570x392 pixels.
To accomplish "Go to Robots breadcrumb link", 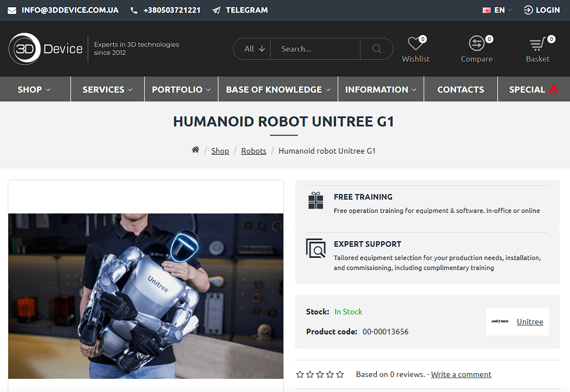I will (x=254, y=151).
